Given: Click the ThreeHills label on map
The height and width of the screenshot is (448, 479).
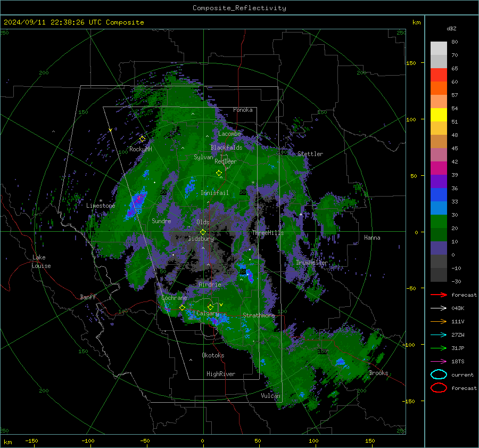Looking at the screenshot, I should pyautogui.click(x=268, y=233).
